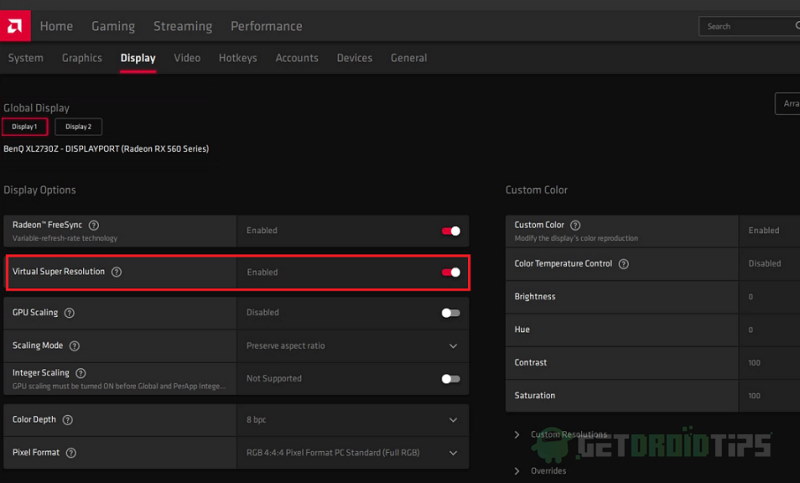Image resolution: width=800 pixels, height=483 pixels.
Task: Open the Color Depth help icon
Action: [67, 420]
